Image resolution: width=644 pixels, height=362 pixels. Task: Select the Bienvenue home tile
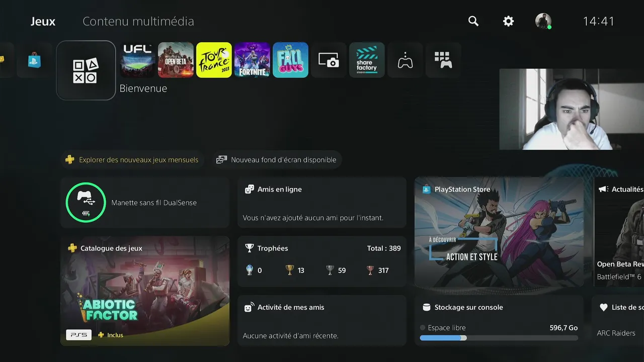coord(86,70)
